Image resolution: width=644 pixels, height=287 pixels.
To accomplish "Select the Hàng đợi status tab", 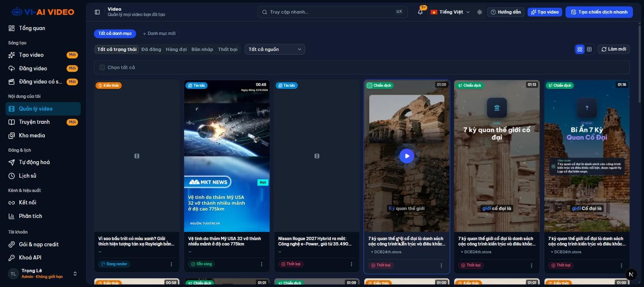I will point(176,49).
